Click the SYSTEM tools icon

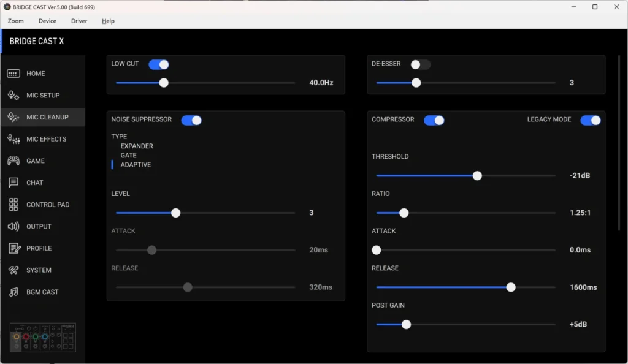(13, 270)
